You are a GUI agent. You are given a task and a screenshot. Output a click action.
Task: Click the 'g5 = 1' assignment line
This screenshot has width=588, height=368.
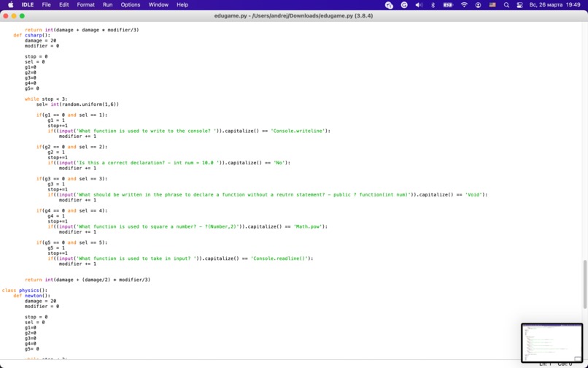(56, 248)
